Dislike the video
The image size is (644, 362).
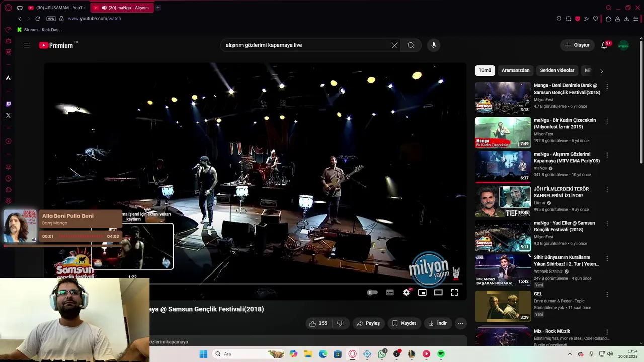(x=340, y=323)
